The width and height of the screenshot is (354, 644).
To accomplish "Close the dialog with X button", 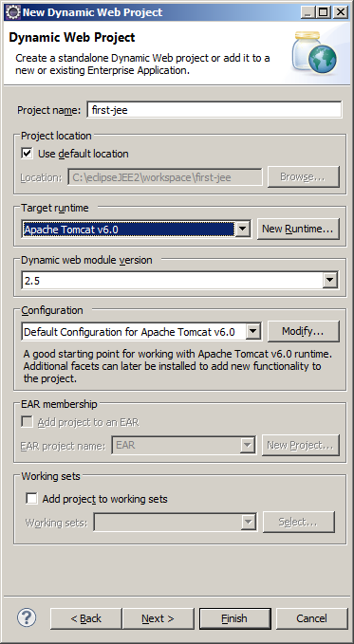I will tap(341, 12).
